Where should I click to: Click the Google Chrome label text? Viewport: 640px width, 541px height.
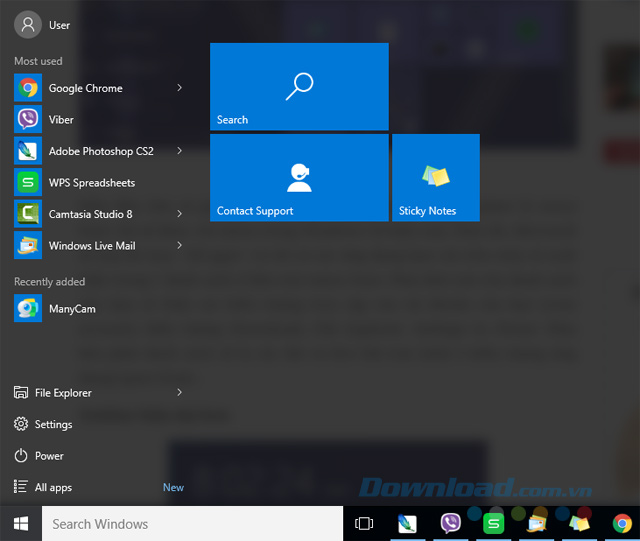(x=86, y=89)
